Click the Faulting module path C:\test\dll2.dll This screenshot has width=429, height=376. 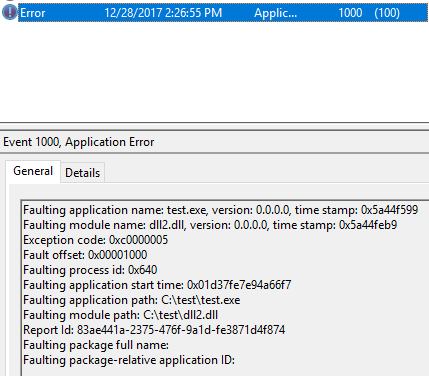coord(120,315)
